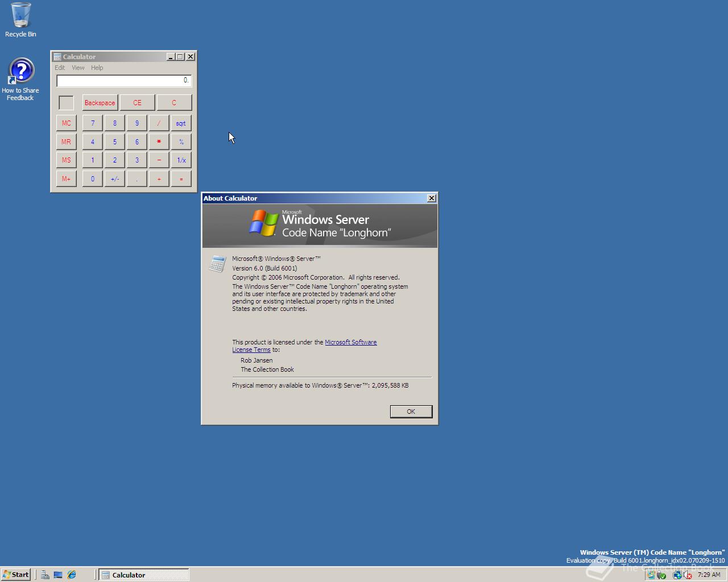Click digit 0 on the calculator
Screen dimensions: 728x582
[93, 178]
